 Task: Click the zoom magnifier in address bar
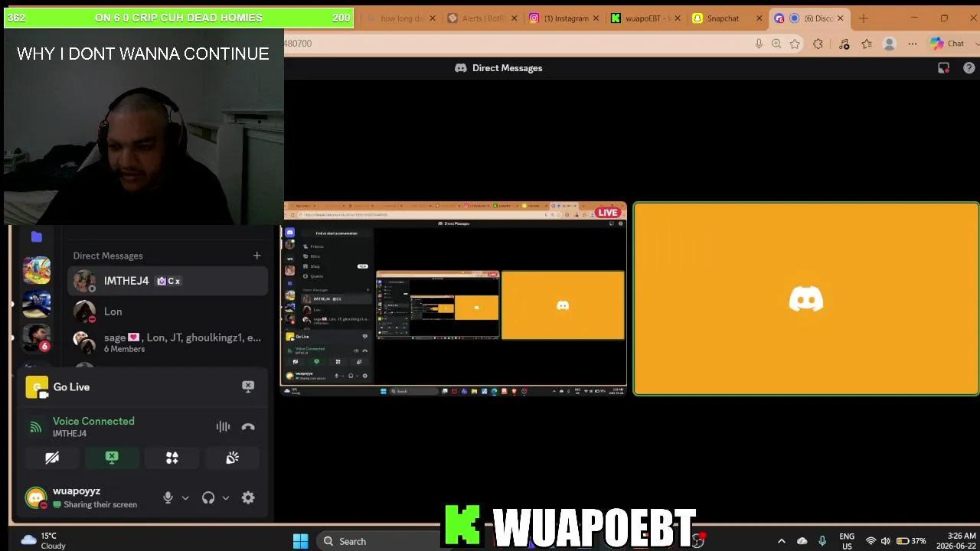(x=776, y=44)
